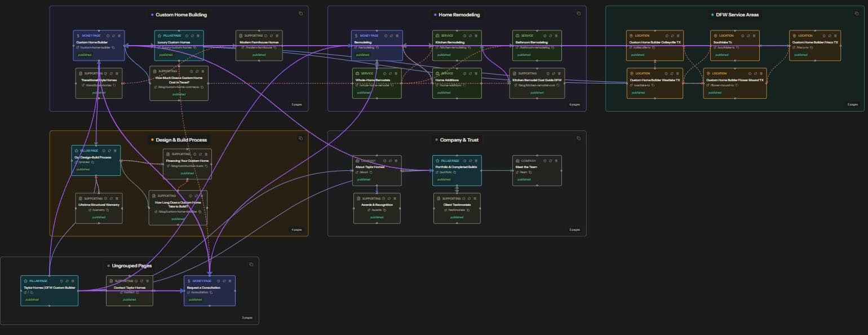Screen dimensions: 868x335
Task: Click the refresh icon on Luxury Custom Homes node
Action: click(x=192, y=36)
